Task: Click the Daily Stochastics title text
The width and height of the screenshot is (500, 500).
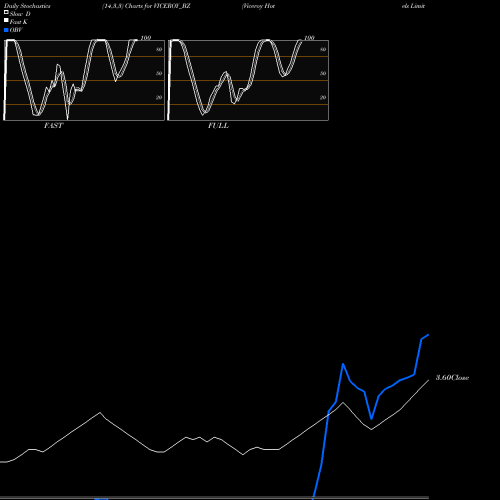Action: (x=27, y=6)
